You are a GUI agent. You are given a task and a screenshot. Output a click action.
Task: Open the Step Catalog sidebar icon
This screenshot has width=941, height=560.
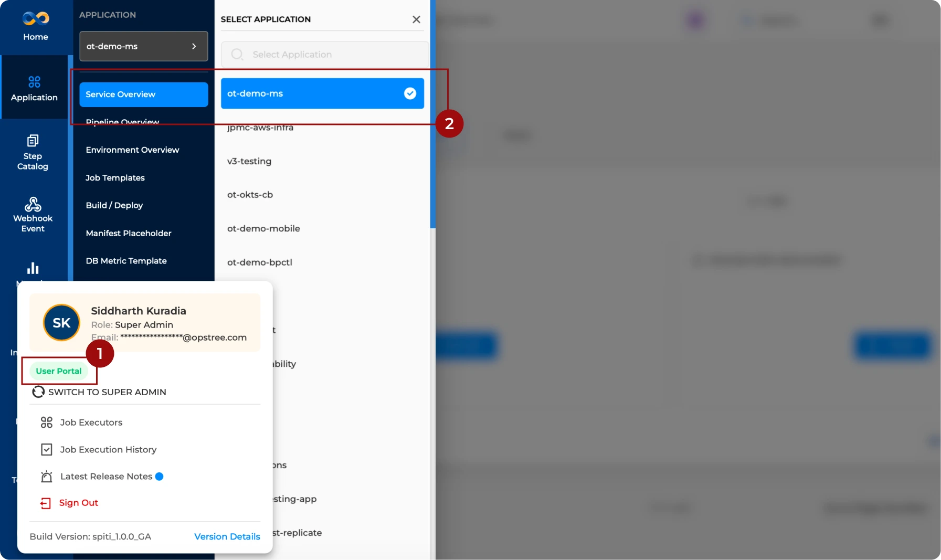[33, 141]
